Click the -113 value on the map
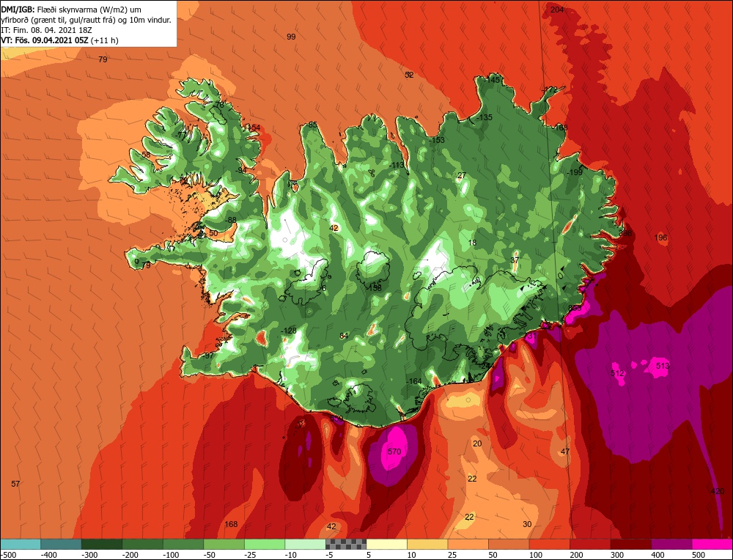The width and height of the screenshot is (733, 560). 396,164
